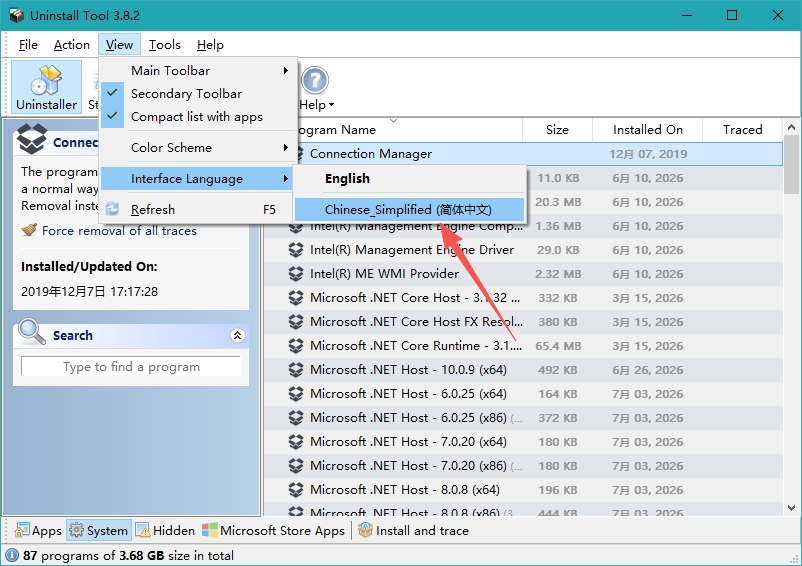
Task: Click icon of .NET Host 8.0.8 (x64)
Action: tap(296, 490)
